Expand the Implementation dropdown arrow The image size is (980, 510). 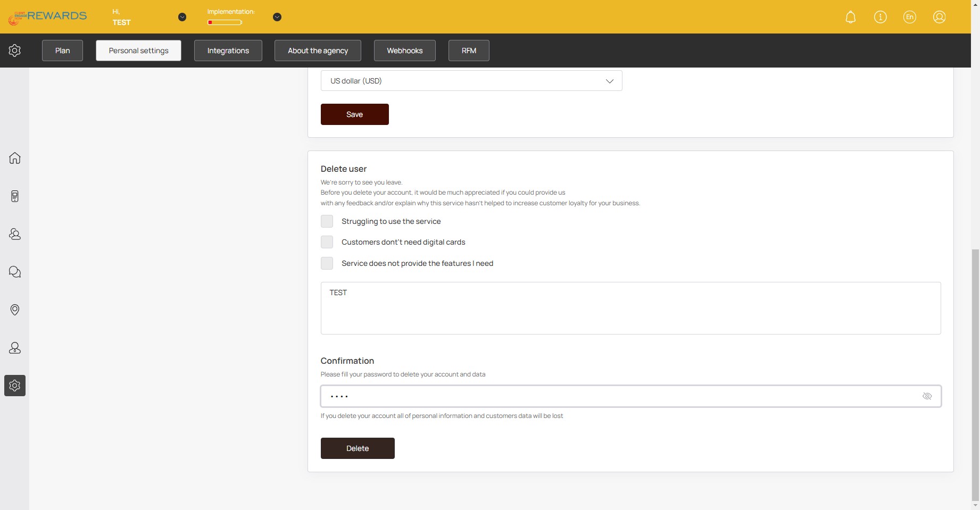point(277,17)
